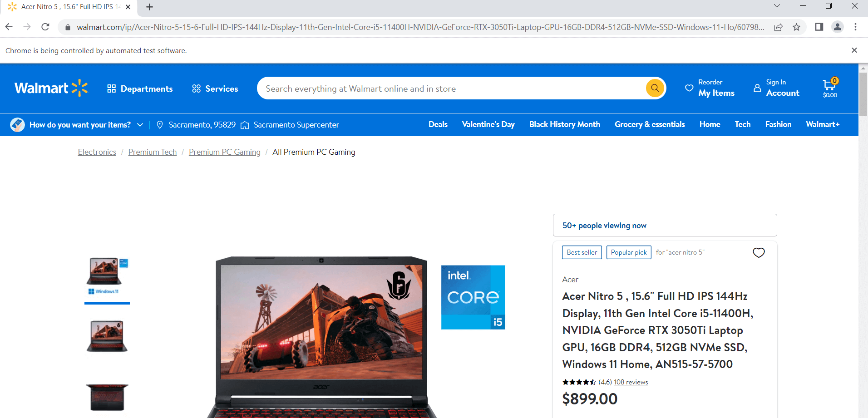This screenshot has width=868, height=418.
Task: Click the site lock icon
Action: (x=68, y=27)
